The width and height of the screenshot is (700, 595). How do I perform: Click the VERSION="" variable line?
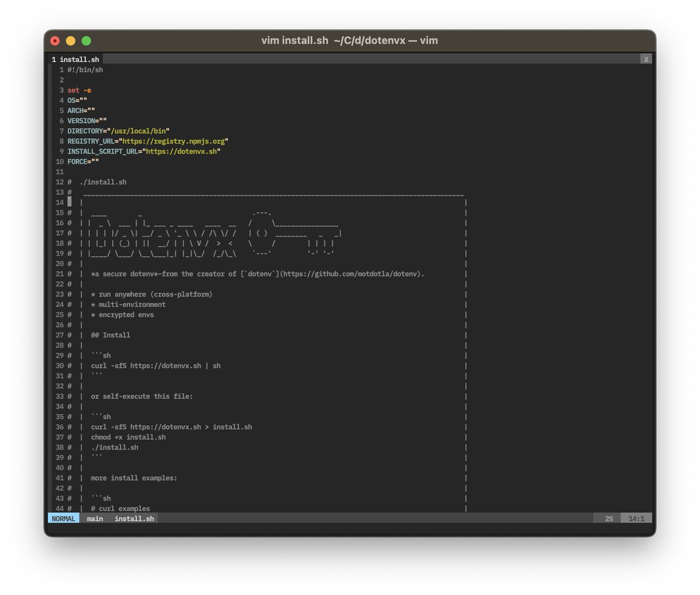(x=87, y=121)
